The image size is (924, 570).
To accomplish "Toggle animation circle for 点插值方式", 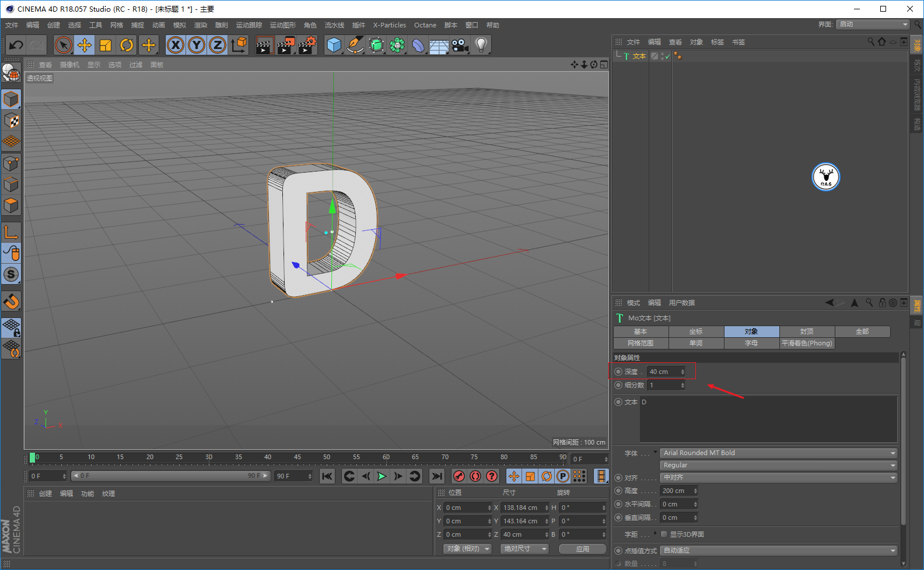I will [618, 551].
